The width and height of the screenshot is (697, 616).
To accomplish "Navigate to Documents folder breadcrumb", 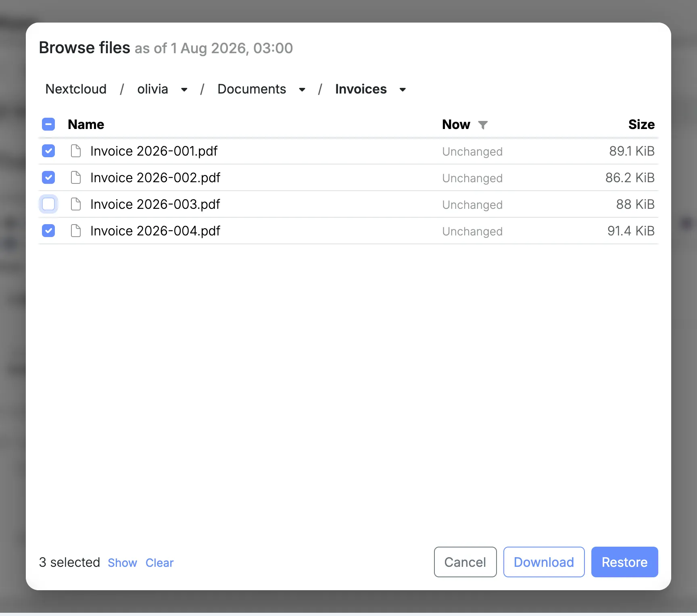I will tap(252, 89).
